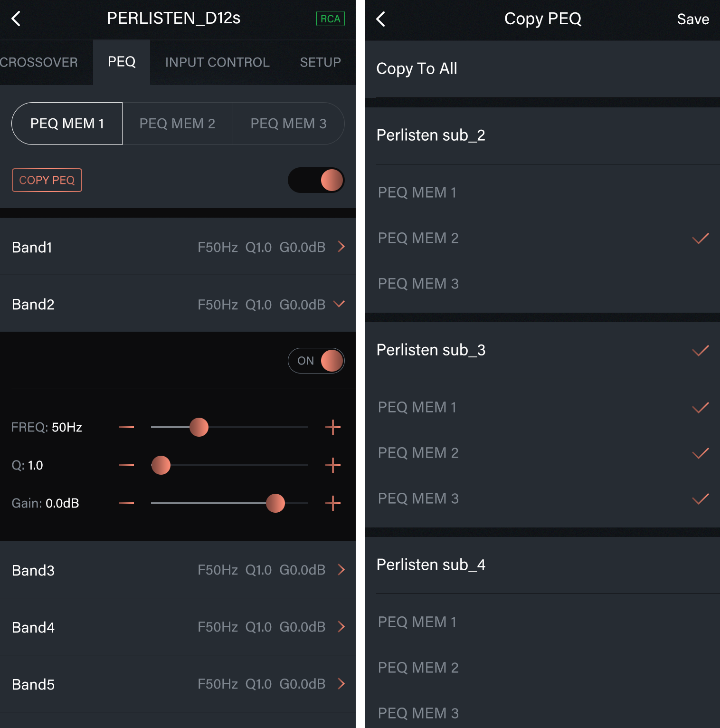720x728 pixels.
Task: Increase FREQ with the plus icon
Action: (x=333, y=427)
